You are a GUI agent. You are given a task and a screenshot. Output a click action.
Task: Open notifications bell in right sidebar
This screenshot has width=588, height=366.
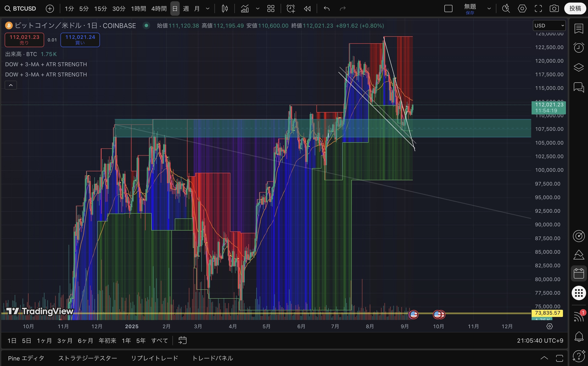(579, 336)
